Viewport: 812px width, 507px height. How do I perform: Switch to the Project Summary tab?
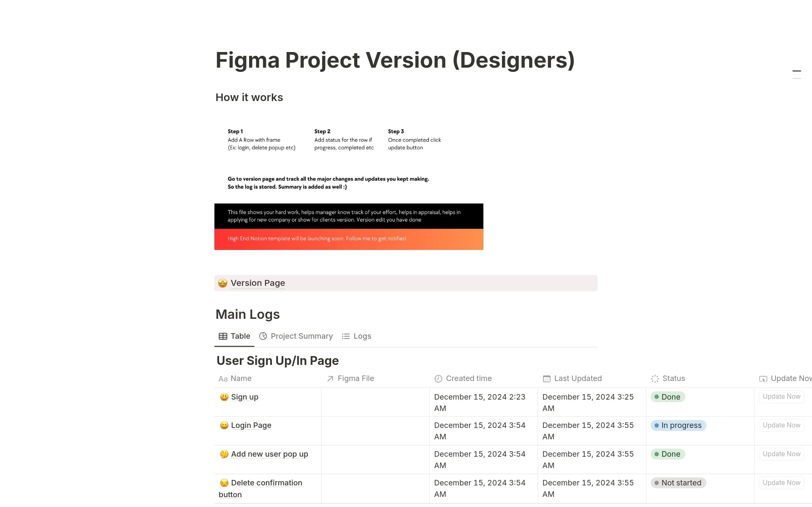click(302, 336)
